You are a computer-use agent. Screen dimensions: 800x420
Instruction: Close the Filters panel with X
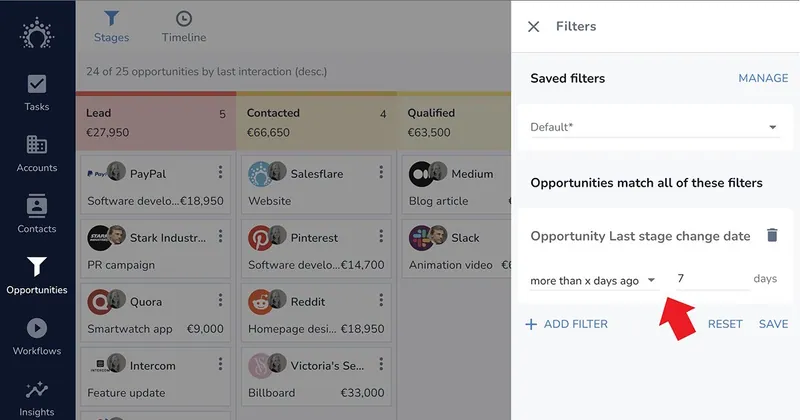click(533, 27)
